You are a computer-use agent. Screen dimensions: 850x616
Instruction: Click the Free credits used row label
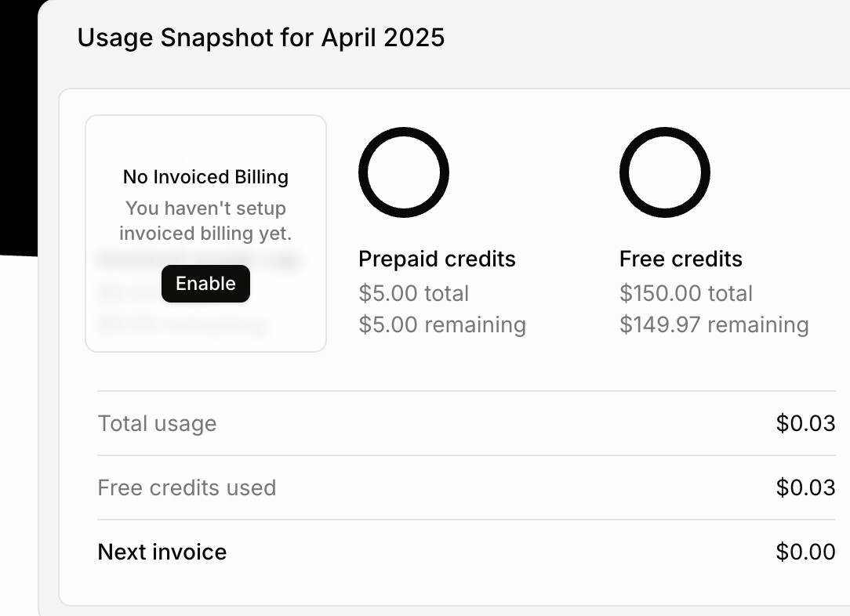[187, 488]
